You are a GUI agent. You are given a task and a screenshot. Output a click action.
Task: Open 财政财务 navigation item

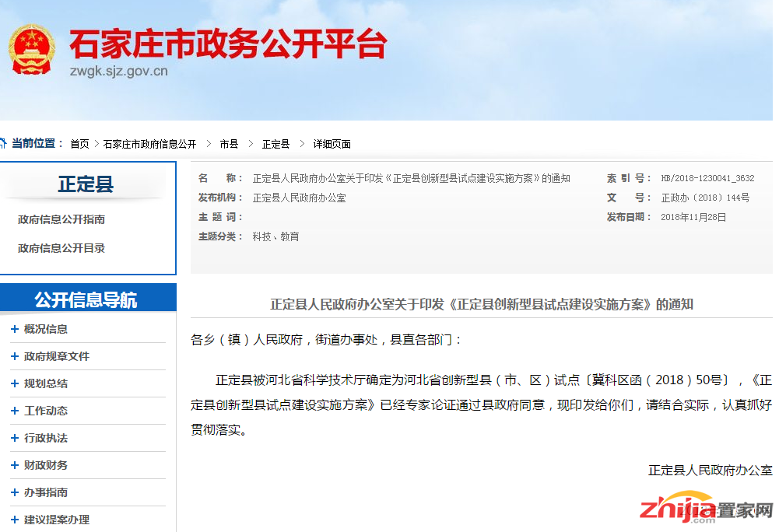[x=46, y=465]
